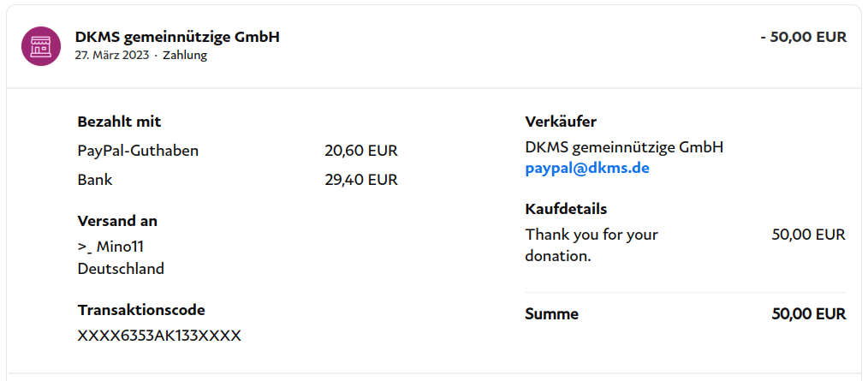Select the -50,00 EUR header amount
The image size is (868, 381).
(x=803, y=37)
